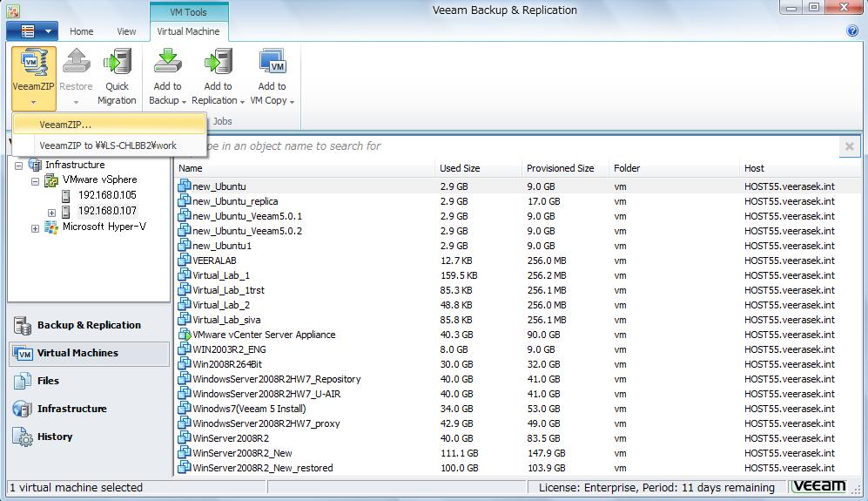Click Add to Replication icon
This screenshot has height=501, width=868.
[x=219, y=62]
